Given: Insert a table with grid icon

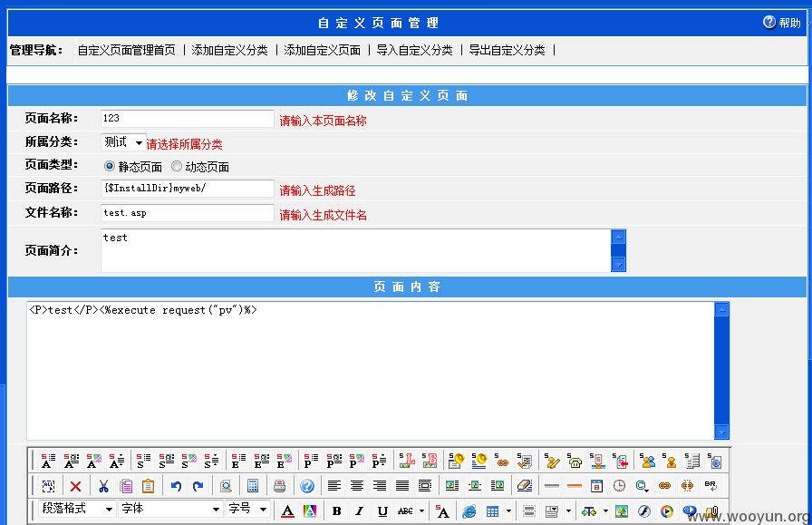Looking at the screenshot, I should pyautogui.click(x=492, y=511).
